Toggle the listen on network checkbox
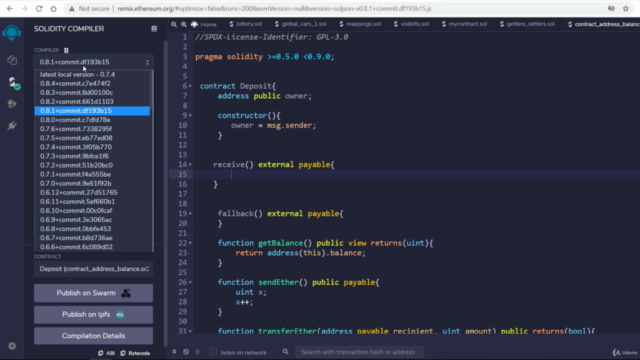The width and height of the screenshot is (640, 360). [x=213, y=352]
